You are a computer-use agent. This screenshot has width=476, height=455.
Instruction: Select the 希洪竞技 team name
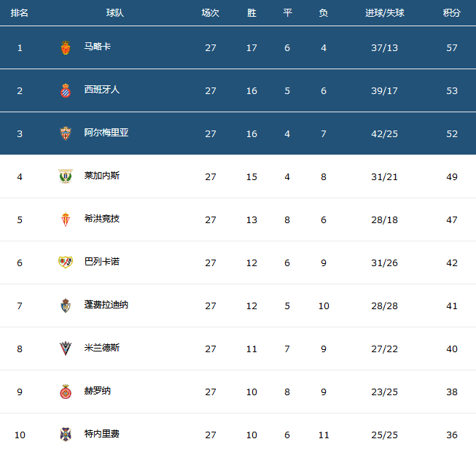tap(102, 219)
